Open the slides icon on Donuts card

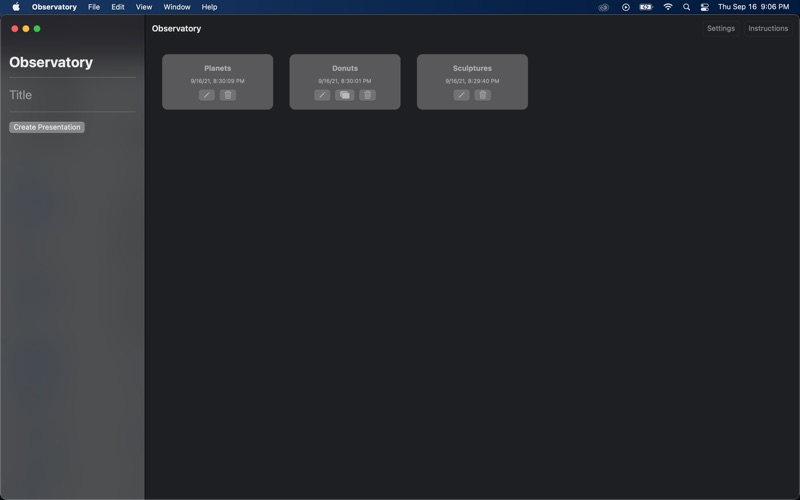pos(345,95)
